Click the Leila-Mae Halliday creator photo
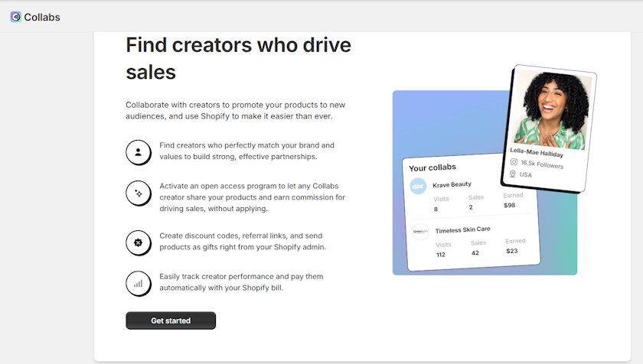643x364 pixels. click(x=552, y=109)
